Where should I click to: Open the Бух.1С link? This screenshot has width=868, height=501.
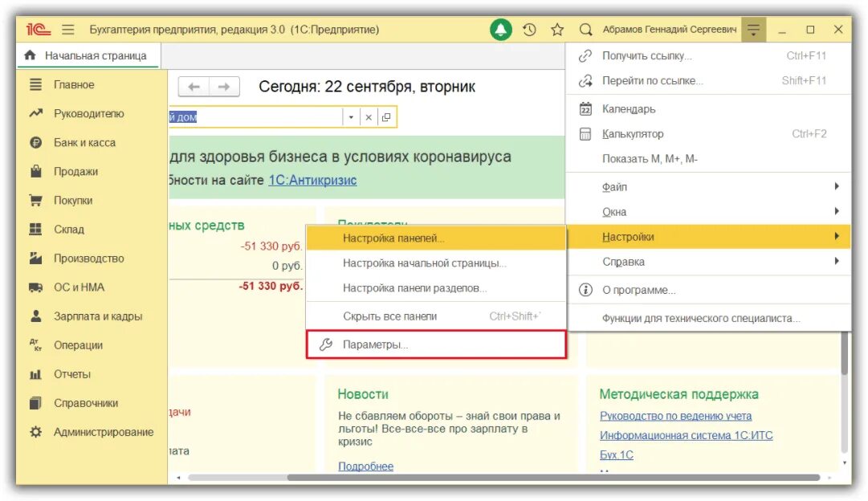point(617,454)
